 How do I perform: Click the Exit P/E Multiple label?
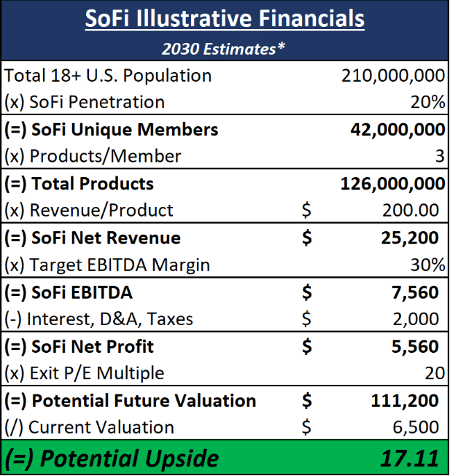[85, 373]
